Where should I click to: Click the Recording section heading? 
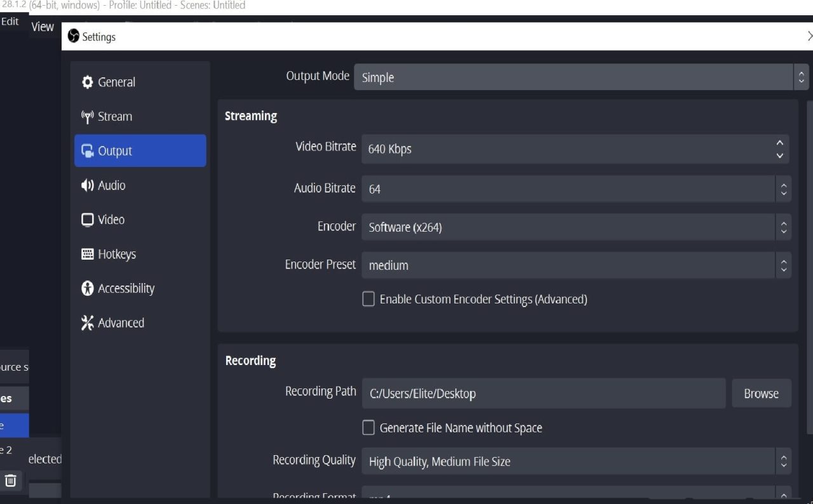tap(250, 361)
